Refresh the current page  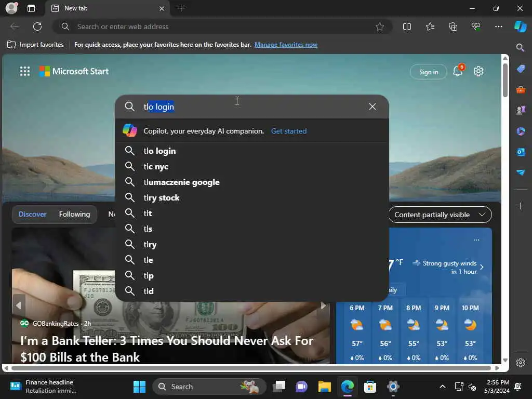(x=37, y=26)
